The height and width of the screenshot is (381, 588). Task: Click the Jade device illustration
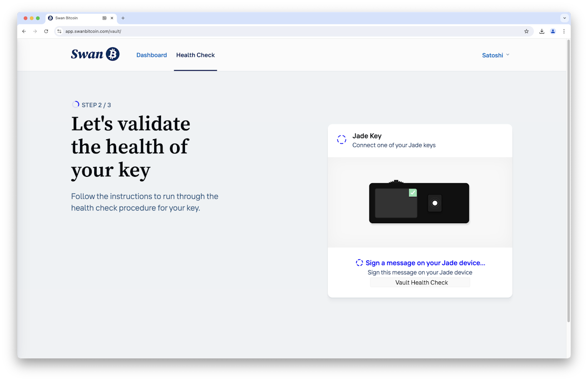coord(419,202)
